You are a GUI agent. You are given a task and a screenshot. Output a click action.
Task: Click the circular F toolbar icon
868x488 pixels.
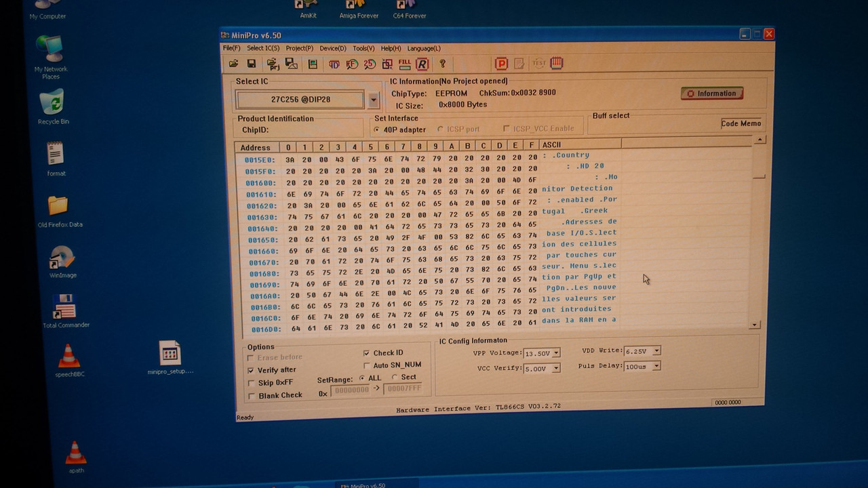pos(352,64)
